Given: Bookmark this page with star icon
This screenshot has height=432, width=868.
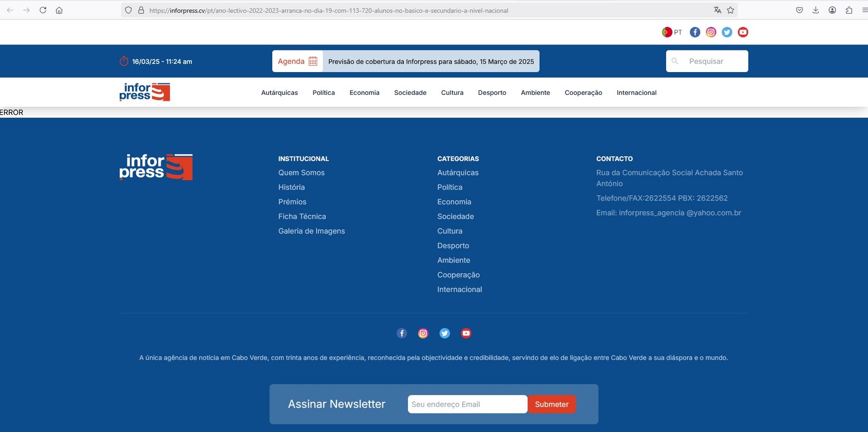Looking at the screenshot, I should [731, 10].
